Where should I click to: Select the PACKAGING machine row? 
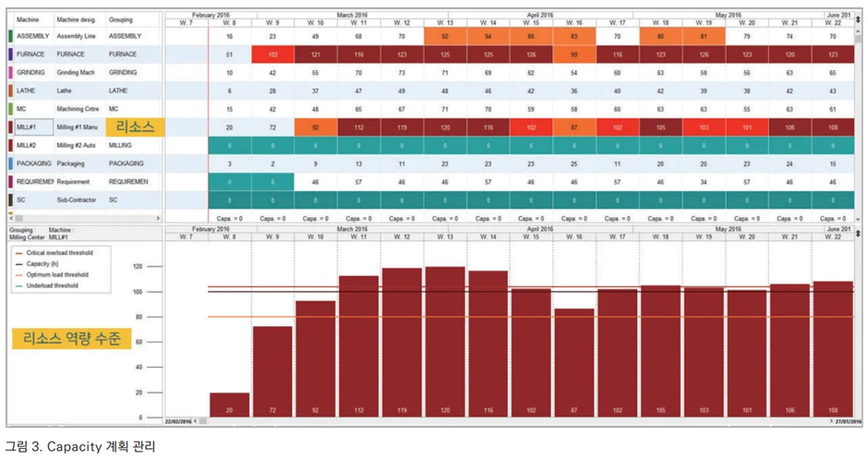point(32,163)
